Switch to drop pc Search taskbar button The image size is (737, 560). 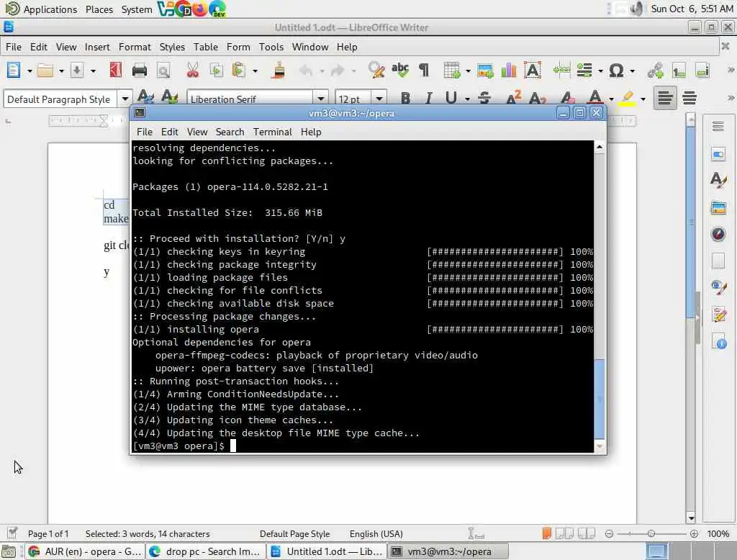point(205,551)
